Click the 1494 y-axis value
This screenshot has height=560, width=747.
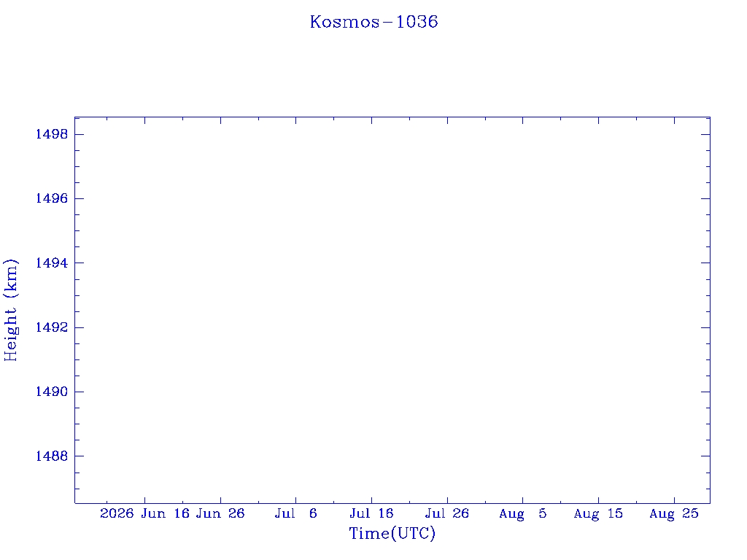point(52,262)
